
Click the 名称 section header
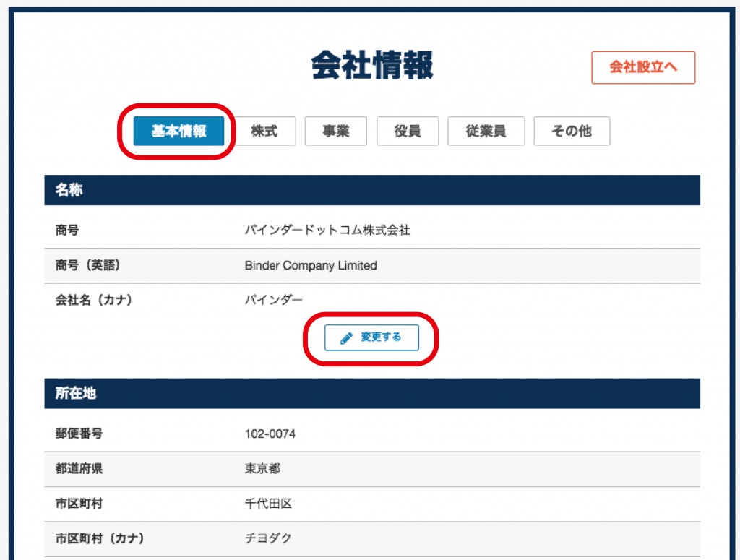click(x=69, y=190)
